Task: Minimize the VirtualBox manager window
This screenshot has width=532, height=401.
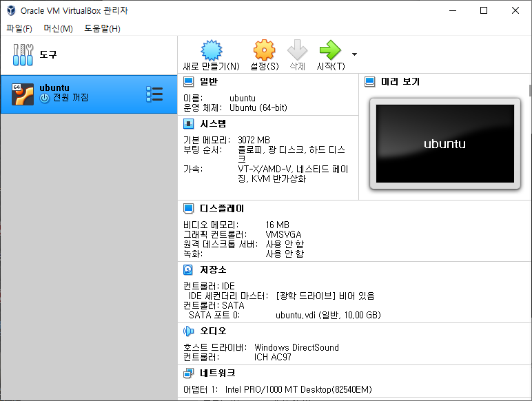Action: pos(453,10)
